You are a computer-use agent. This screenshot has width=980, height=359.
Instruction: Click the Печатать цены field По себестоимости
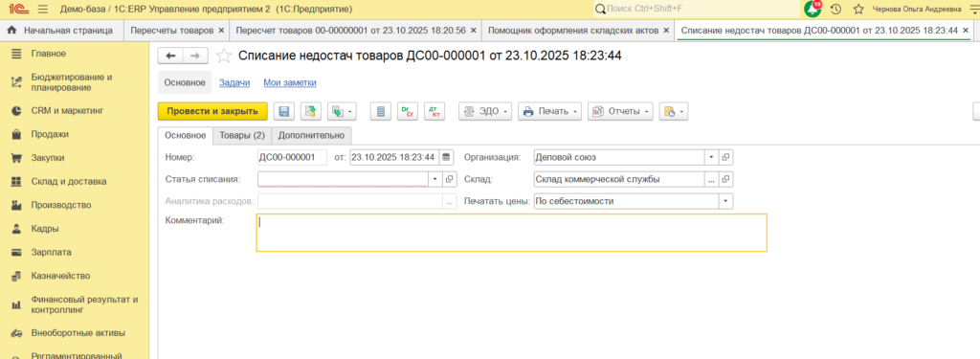(627, 201)
